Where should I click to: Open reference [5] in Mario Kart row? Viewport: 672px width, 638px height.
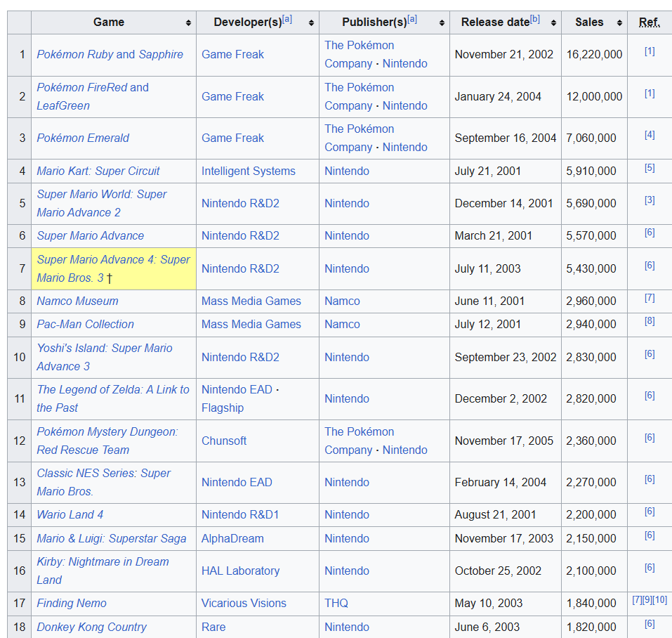[650, 168]
